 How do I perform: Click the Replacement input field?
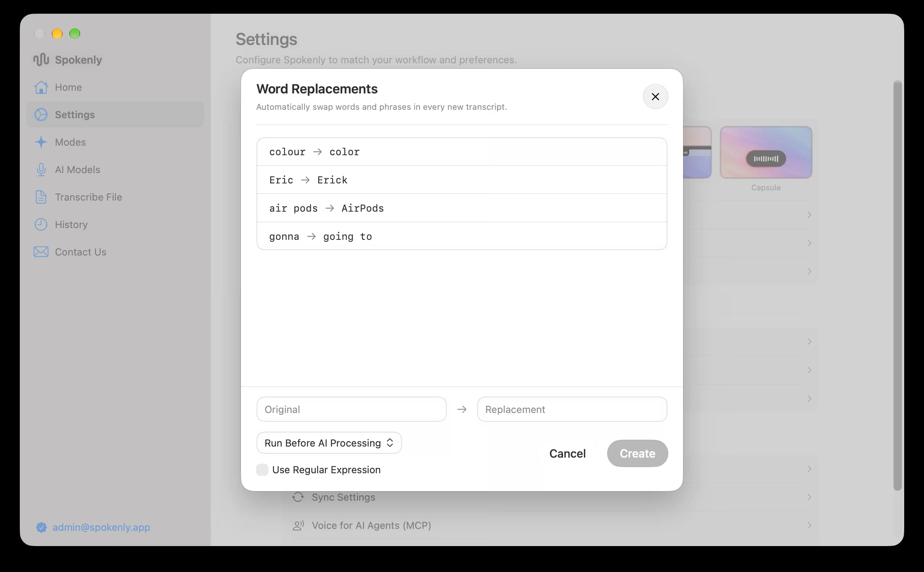tap(572, 409)
